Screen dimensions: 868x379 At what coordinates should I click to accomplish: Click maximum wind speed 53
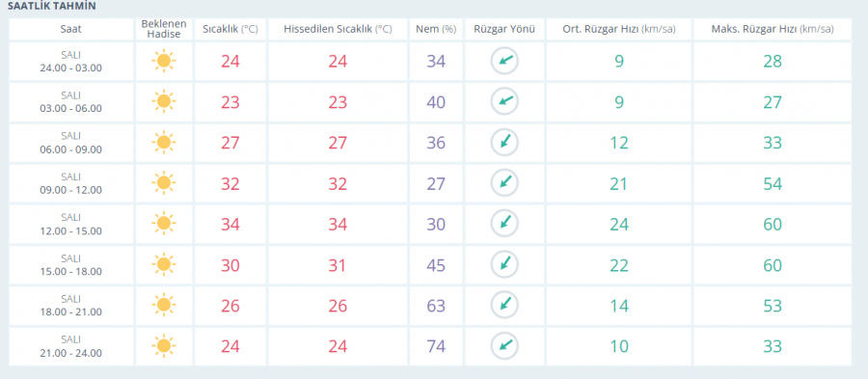(773, 306)
